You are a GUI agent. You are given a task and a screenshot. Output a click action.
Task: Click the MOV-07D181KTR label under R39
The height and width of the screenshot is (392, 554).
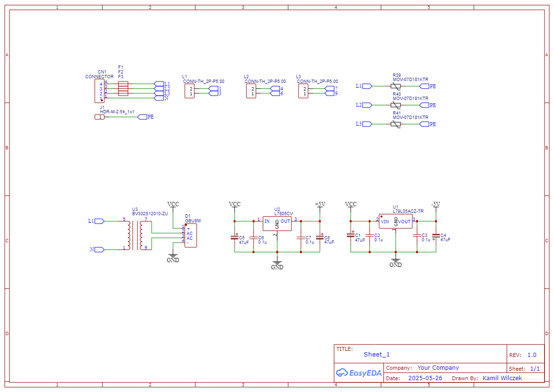coord(410,80)
